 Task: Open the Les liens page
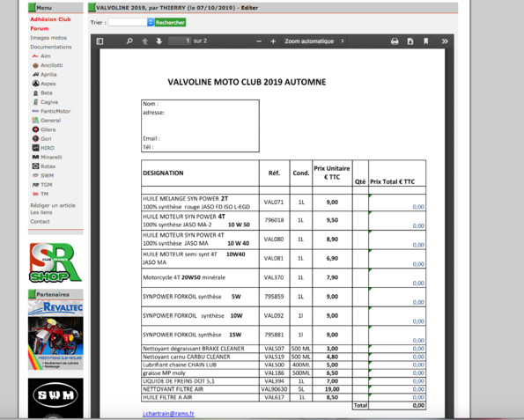click(x=41, y=212)
